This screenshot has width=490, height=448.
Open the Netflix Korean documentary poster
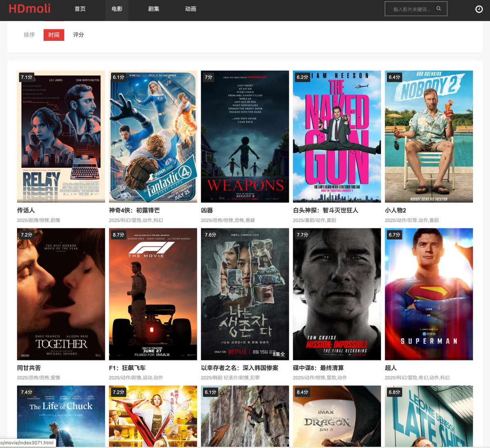point(245,294)
